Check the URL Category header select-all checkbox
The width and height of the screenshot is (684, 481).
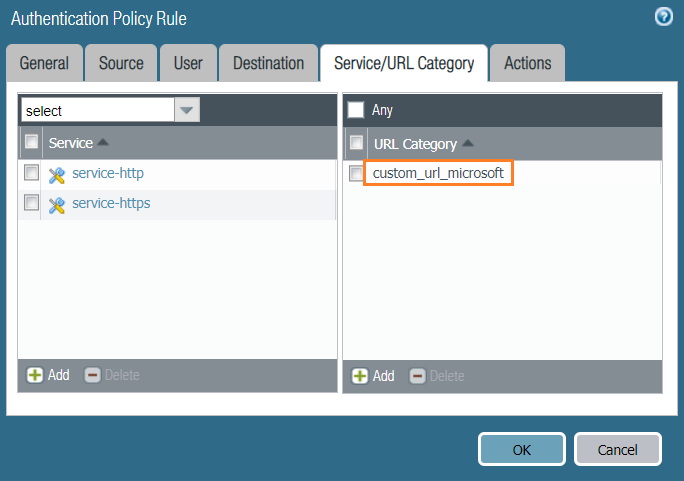pos(356,143)
